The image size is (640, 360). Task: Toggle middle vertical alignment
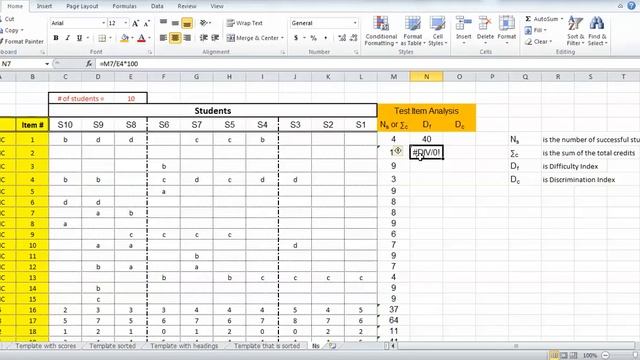[x=175, y=23]
